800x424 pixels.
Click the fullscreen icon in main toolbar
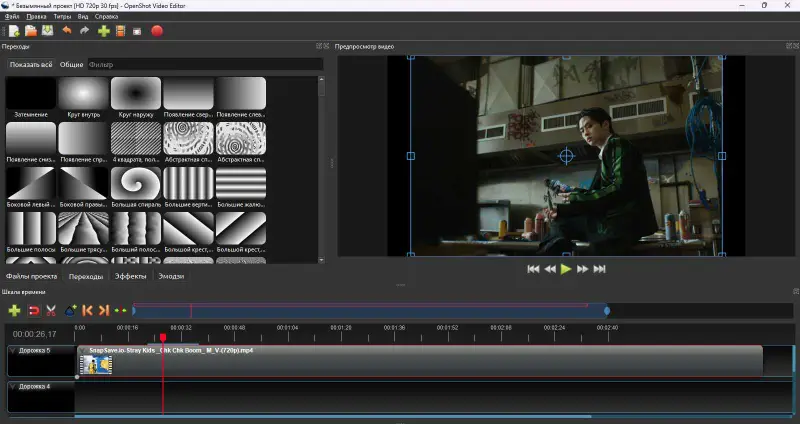137,32
